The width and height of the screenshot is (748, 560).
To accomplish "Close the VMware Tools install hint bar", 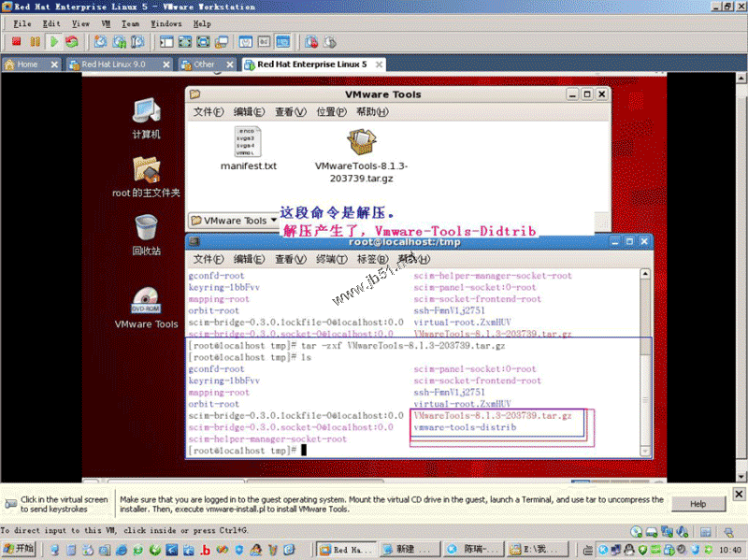I will [x=739, y=495].
